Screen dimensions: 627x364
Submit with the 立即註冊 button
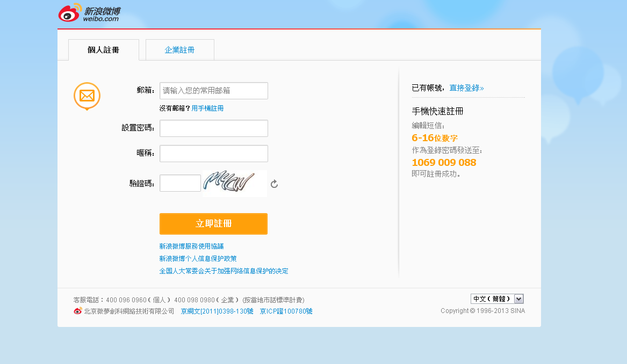click(213, 224)
